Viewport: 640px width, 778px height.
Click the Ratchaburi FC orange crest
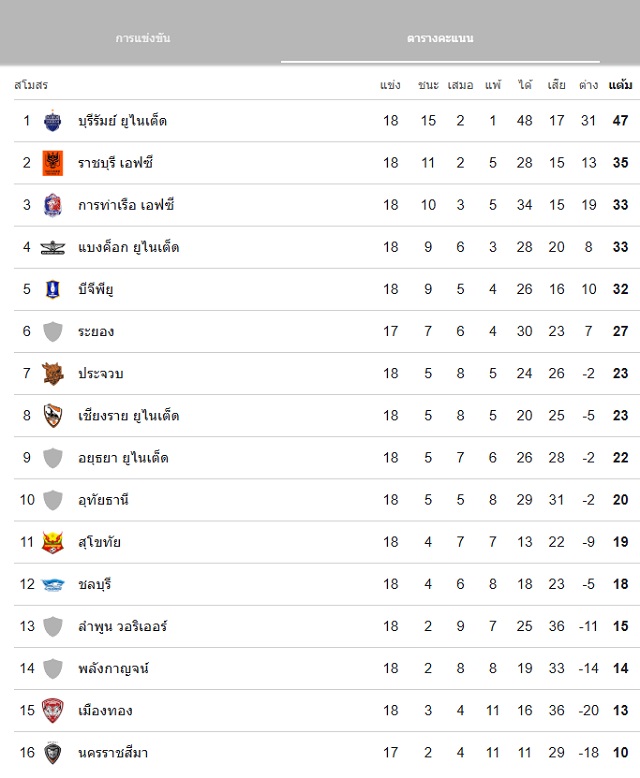click(52, 163)
